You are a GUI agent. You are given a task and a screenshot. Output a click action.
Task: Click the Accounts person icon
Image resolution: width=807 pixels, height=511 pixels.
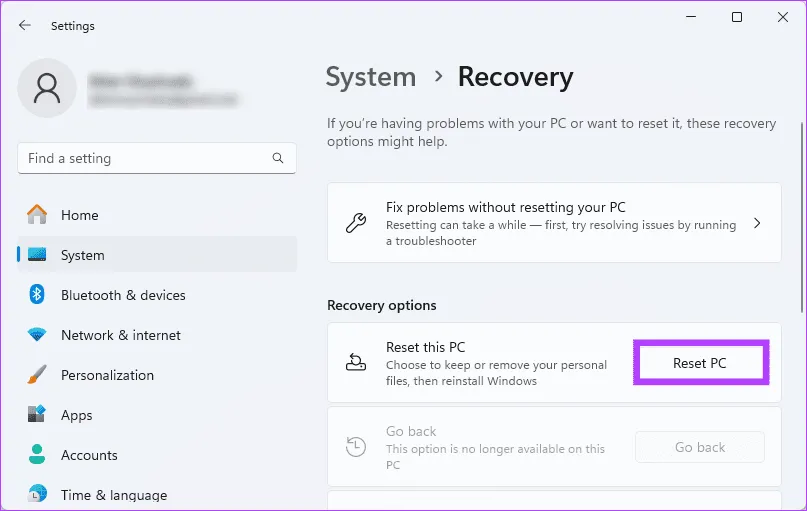click(x=37, y=455)
